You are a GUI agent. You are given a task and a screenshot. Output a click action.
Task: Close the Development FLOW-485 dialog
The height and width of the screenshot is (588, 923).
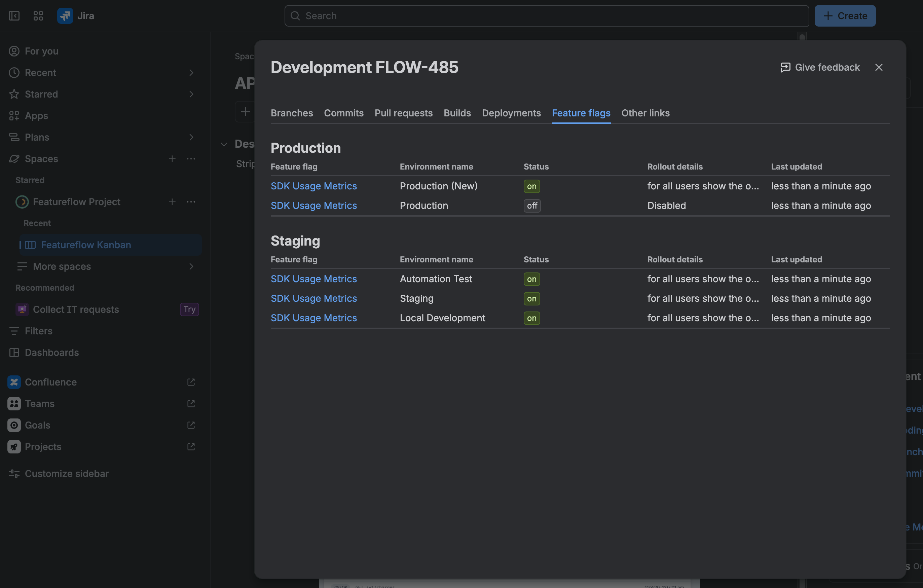tap(879, 67)
